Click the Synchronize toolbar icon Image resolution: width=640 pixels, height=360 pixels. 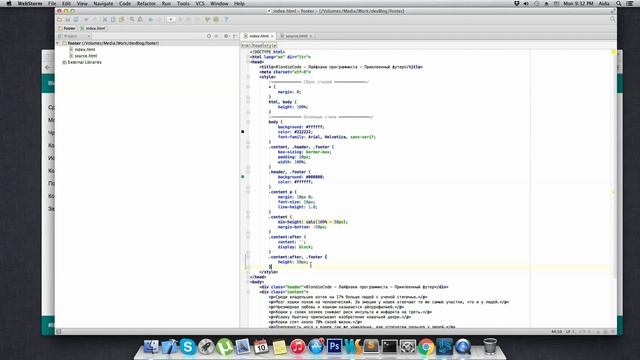coord(76,19)
